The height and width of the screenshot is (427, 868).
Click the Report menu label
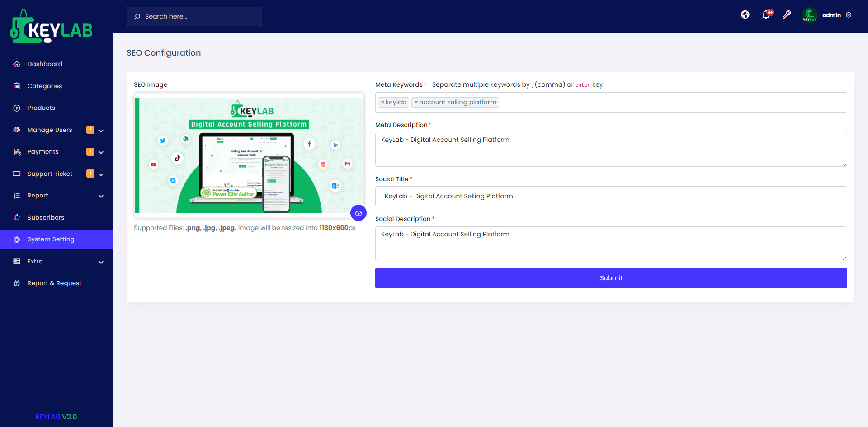38,196
